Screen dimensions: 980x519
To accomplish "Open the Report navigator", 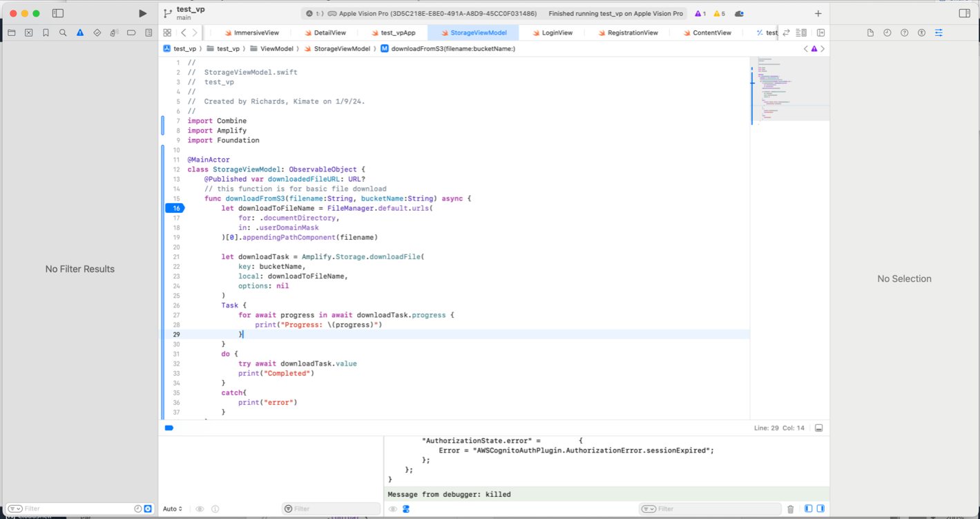I will 147,32.
